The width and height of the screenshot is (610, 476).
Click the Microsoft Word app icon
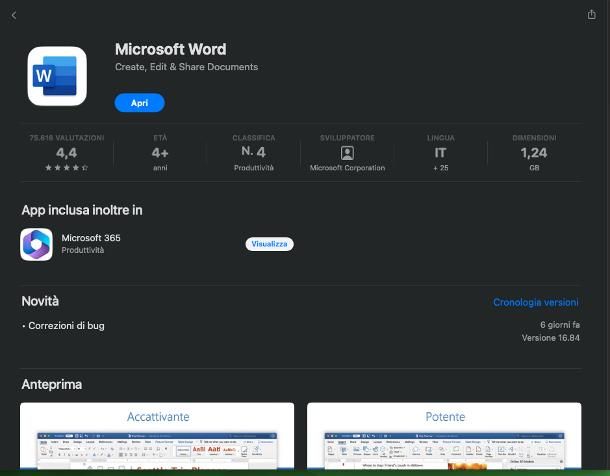57,76
